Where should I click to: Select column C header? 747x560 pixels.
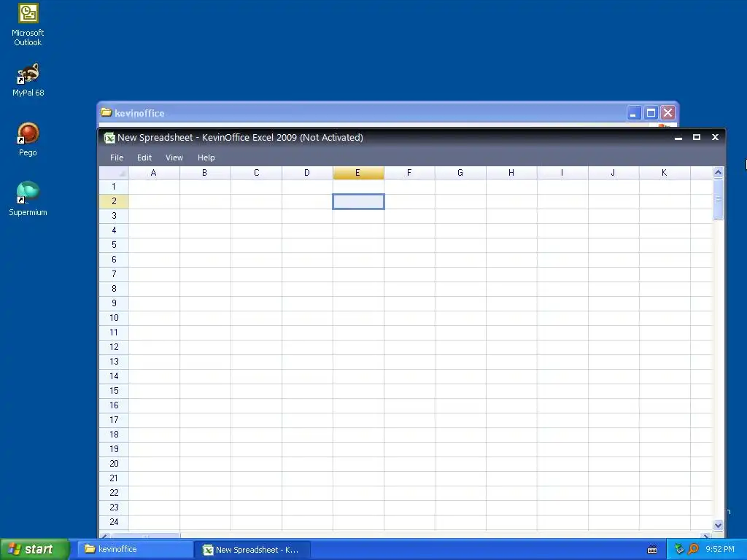click(256, 173)
